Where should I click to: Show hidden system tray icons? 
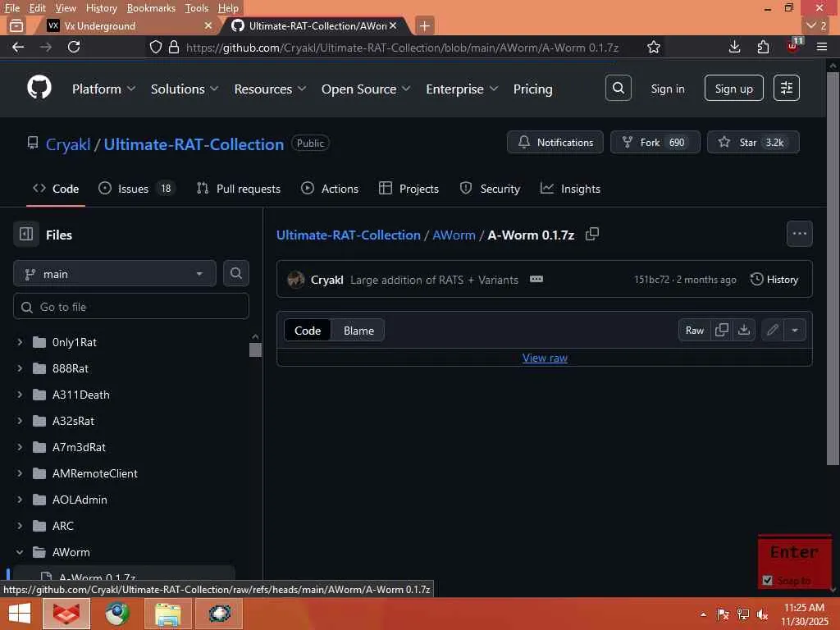(703, 614)
